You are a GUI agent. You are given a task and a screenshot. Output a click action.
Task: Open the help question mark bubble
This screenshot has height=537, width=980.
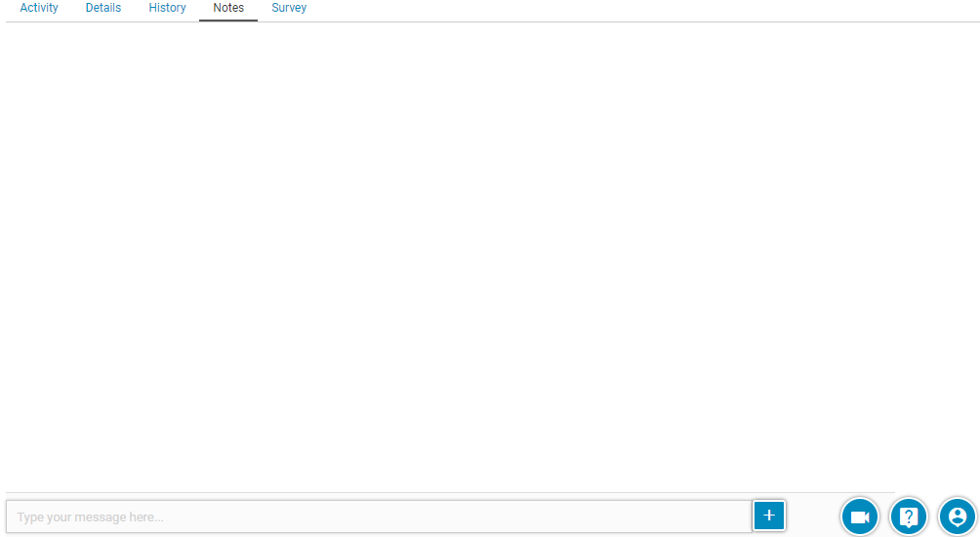[908, 516]
